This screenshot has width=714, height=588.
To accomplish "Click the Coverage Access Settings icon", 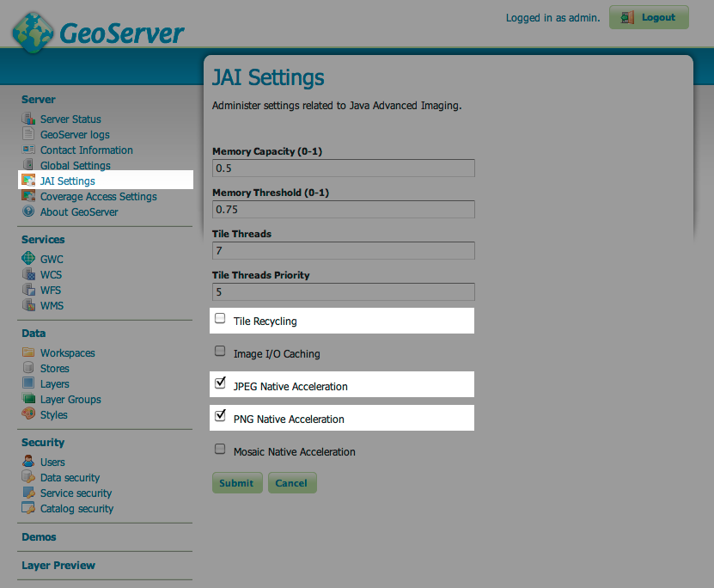I will 28,196.
